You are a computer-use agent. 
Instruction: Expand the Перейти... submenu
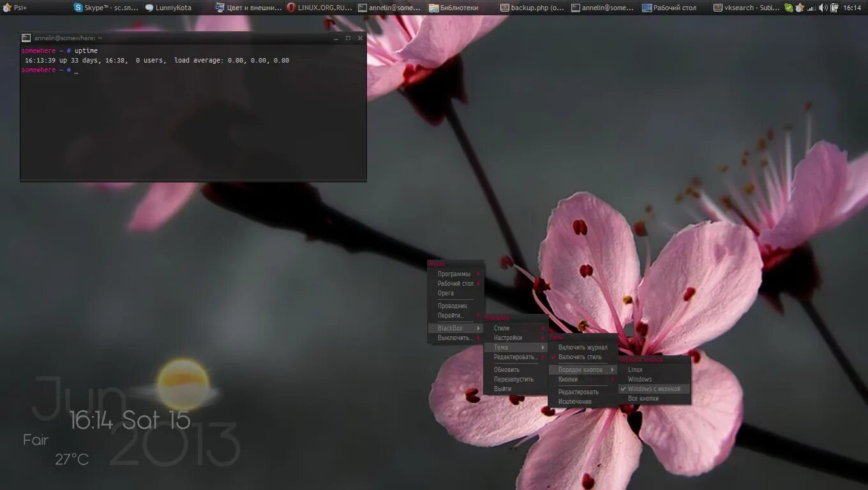click(x=456, y=316)
